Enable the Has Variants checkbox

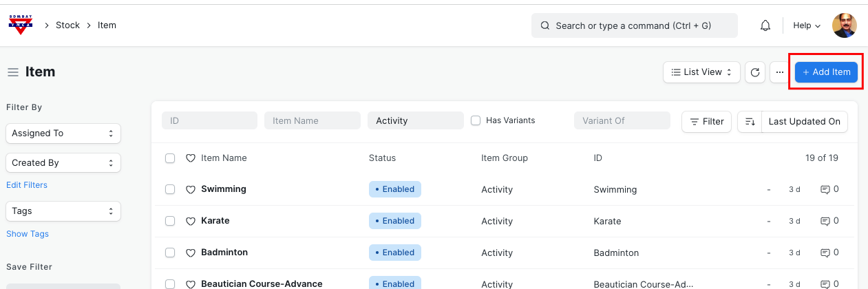[476, 120]
